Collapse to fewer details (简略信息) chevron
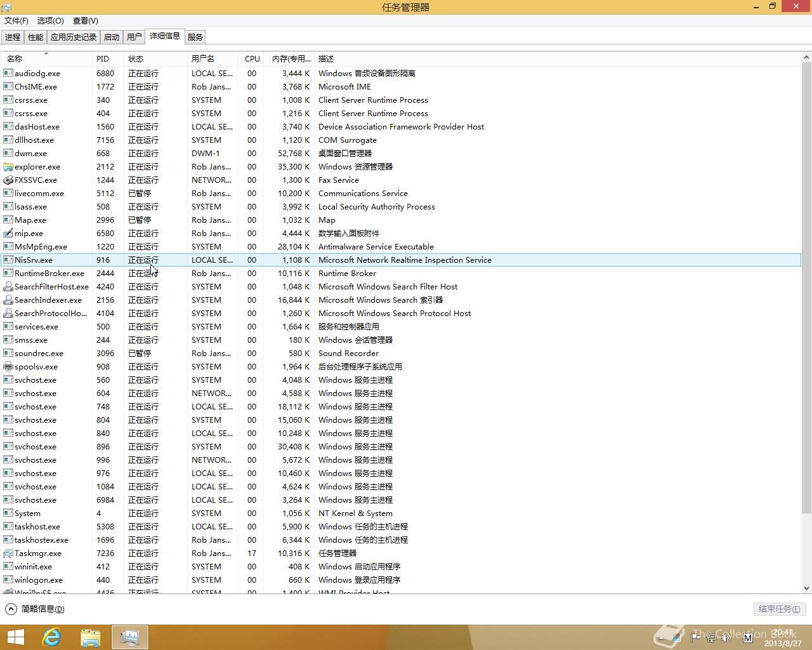The image size is (812, 650). coord(11,609)
